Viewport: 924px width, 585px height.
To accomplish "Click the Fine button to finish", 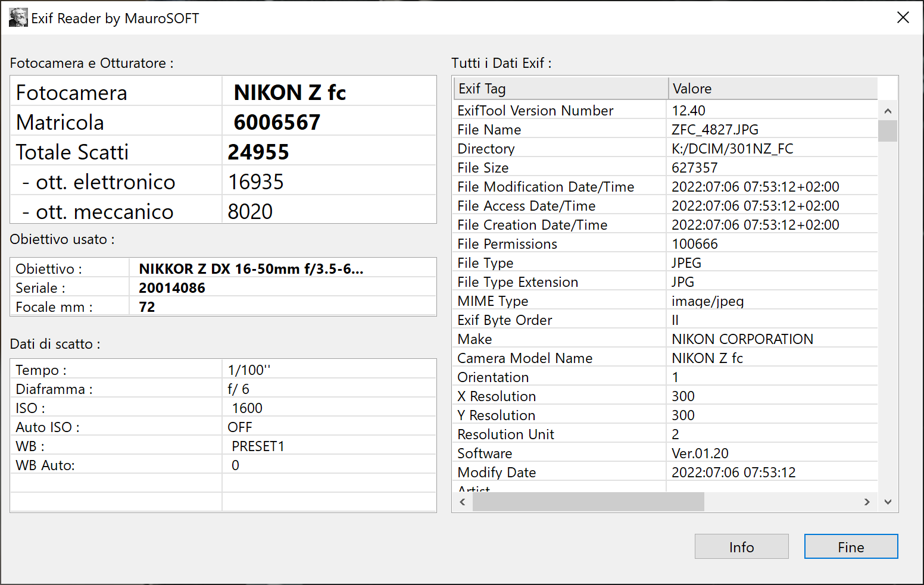I will [x=851, y=546].
